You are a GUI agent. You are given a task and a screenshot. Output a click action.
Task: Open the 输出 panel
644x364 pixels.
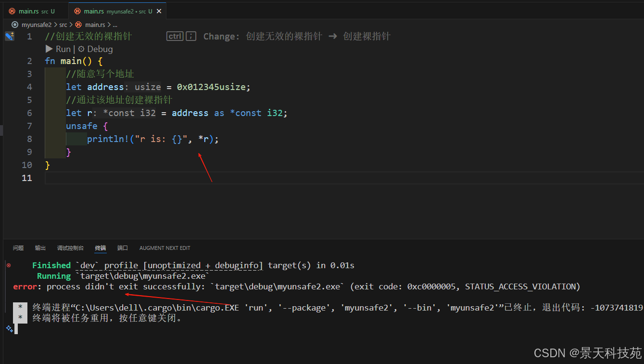40,247
